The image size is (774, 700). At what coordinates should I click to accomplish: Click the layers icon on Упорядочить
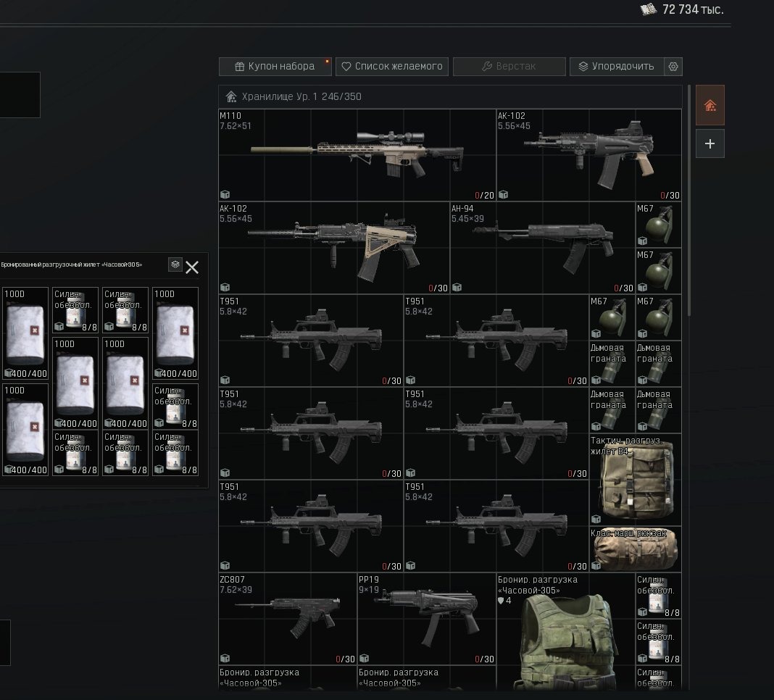(x=583, y=66)
